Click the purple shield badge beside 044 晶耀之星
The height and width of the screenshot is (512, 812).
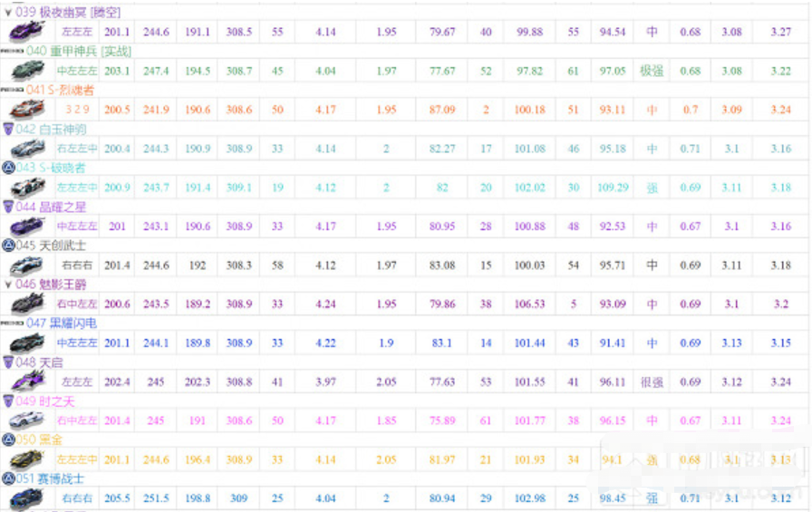pos(8,207)
